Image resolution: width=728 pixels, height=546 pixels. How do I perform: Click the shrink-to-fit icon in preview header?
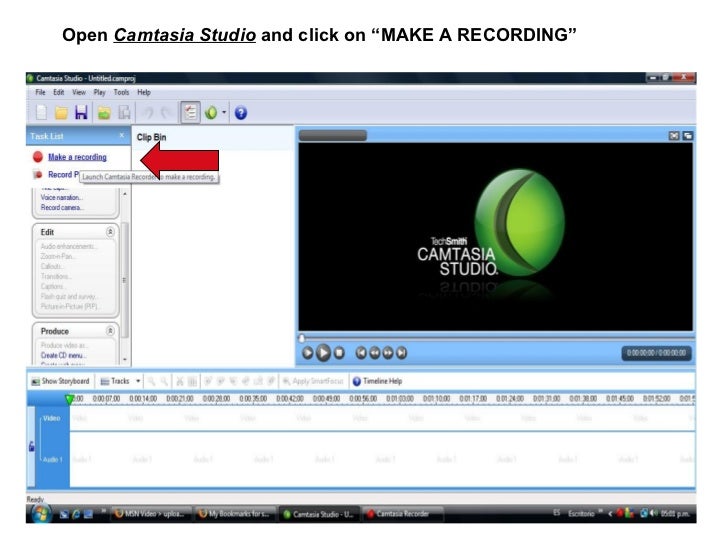(x=674, y=136)
